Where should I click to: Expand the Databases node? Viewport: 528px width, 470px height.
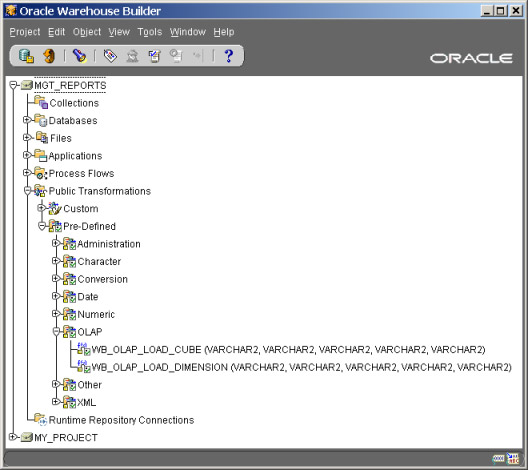point(27,120)
